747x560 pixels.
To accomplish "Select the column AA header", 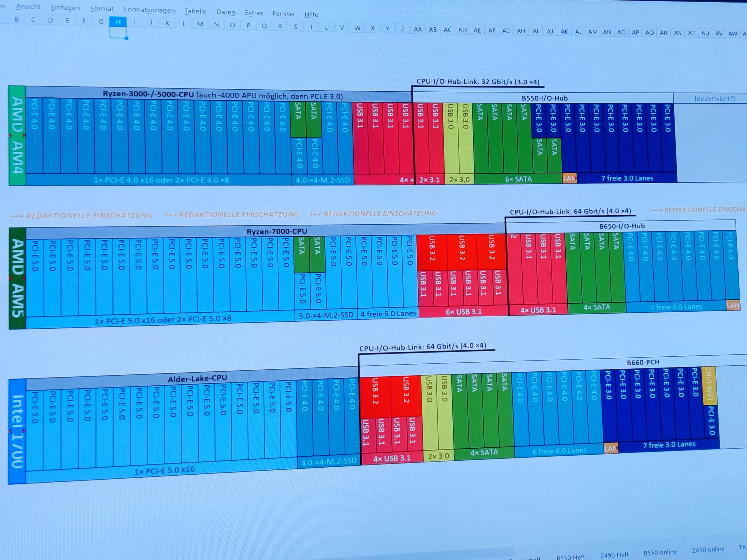I will [x=418, y=29].
